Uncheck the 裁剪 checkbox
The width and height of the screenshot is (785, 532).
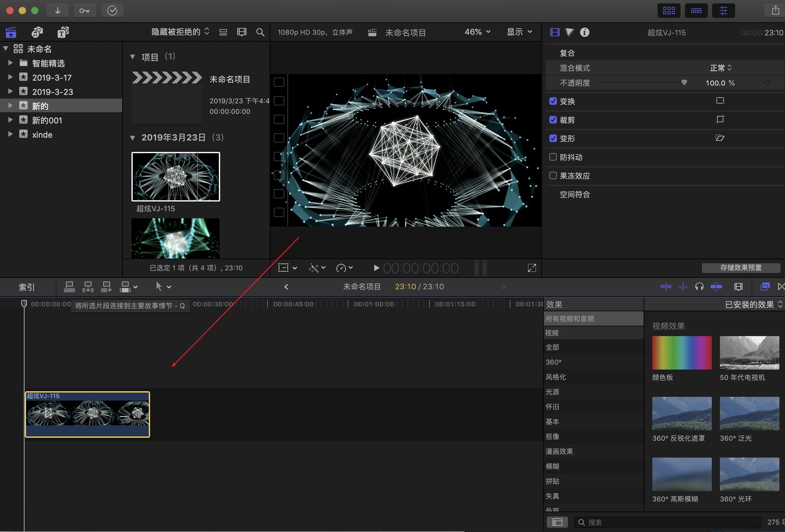pos(553,120)
